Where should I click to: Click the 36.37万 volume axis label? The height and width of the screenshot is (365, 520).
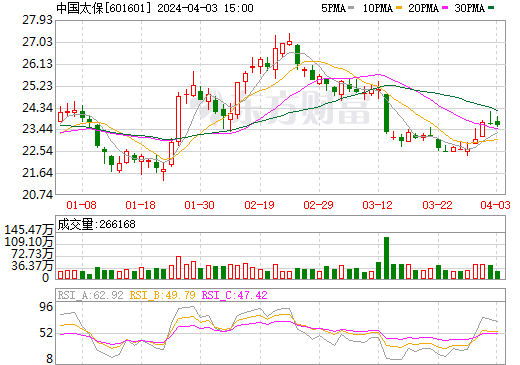point(32,266)
